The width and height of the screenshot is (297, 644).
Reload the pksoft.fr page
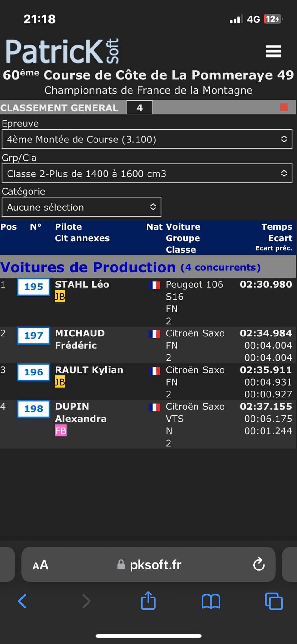[x=259, y=565]
